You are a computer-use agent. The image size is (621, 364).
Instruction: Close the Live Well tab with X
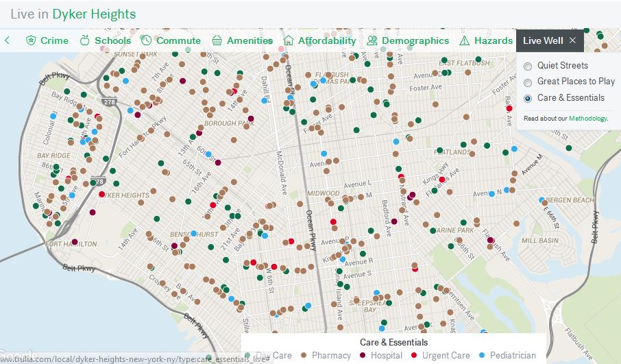point(572,40)
